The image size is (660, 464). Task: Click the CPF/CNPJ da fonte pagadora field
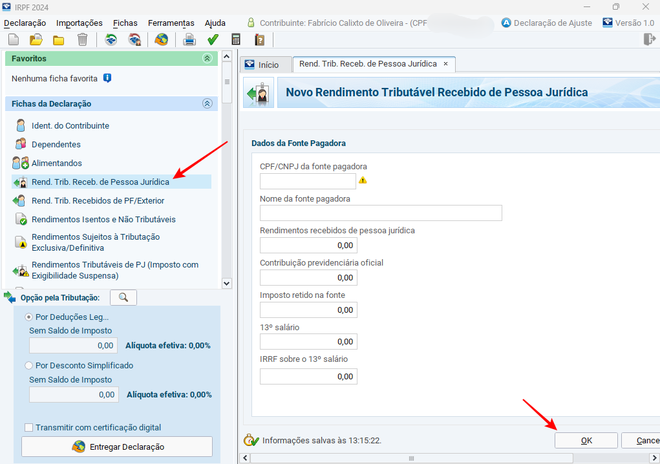(308, 181)
